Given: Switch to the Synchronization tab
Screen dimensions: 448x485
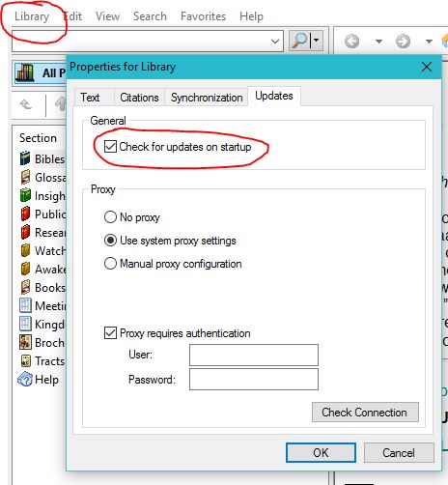Looking at the screenshot, I should pyautogui.click(x=207, y=98).
